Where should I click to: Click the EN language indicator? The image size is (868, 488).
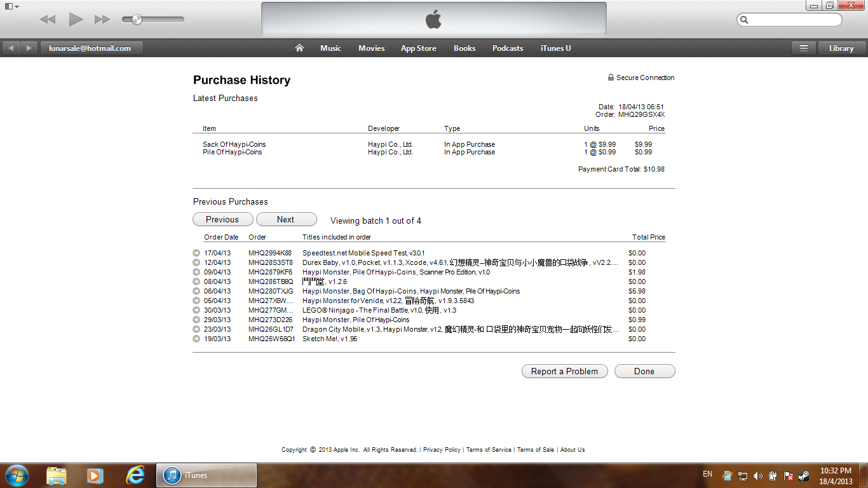pyautogui.click(x=707, y=474)
